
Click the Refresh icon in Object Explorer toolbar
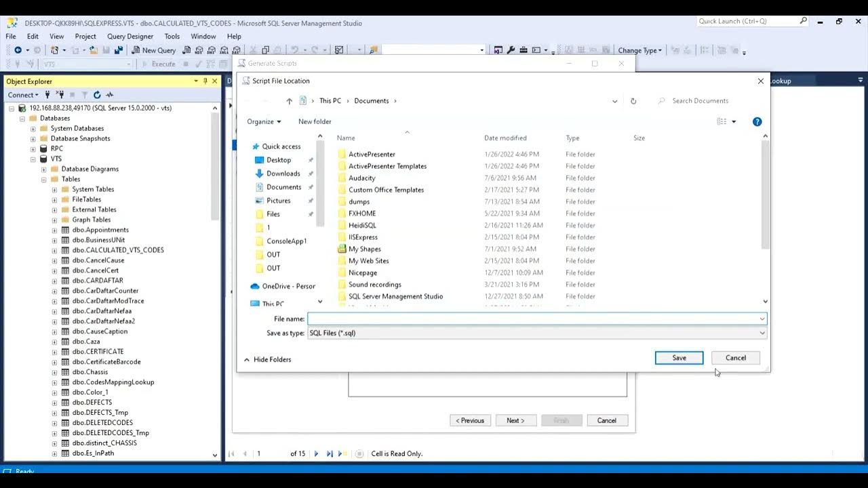click(x=97, y=95)
